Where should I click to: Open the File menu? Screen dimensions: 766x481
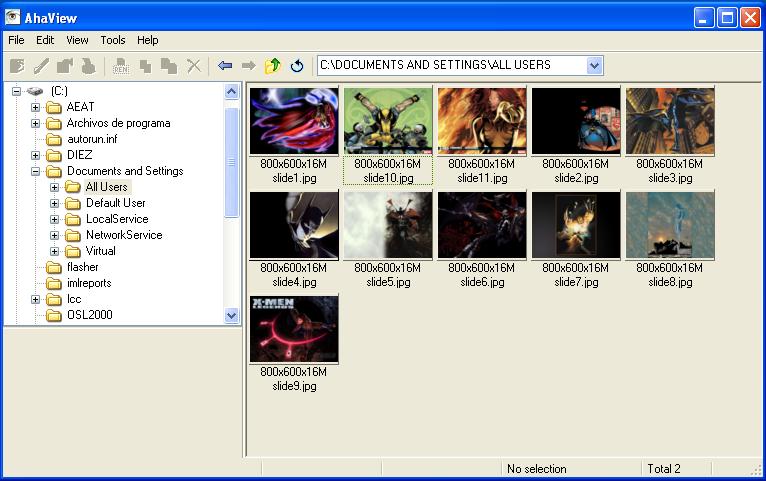tap(16, 40)
